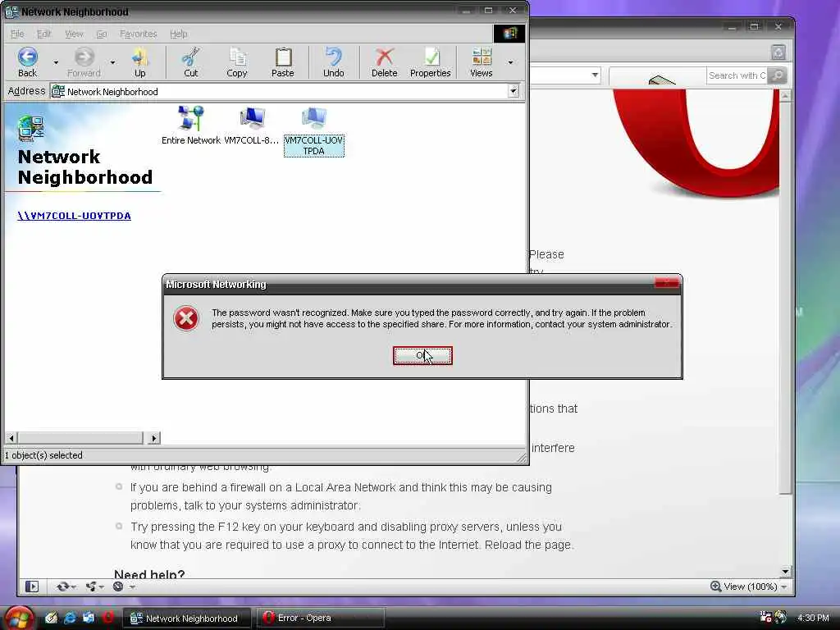Image resolution: width=840 pixels, height=630 pixels.
Task: Click the Opera page scroll up arrow
Action: pyautogui.click(x=785, y=95)
